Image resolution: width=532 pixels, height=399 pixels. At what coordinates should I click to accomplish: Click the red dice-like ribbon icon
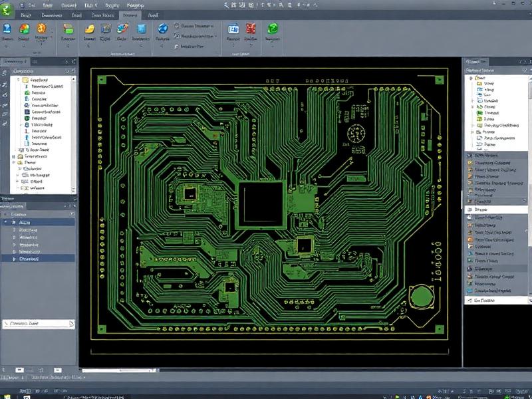tap(251, 29)
